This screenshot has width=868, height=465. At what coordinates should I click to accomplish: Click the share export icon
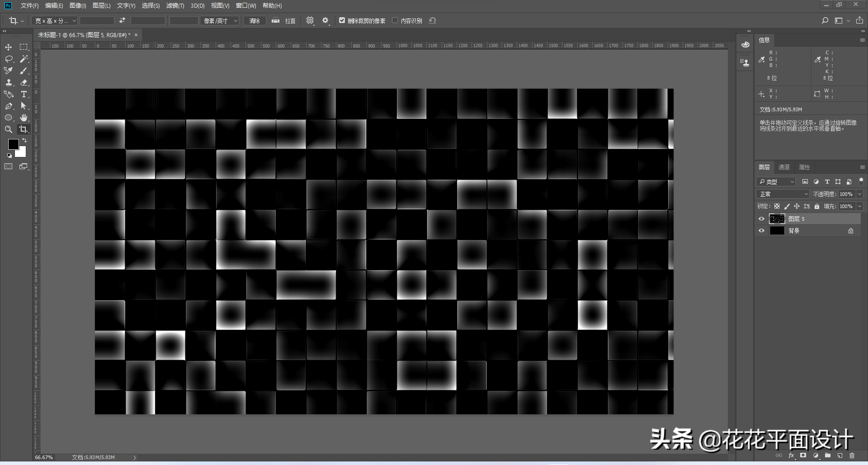click(859, 20)
